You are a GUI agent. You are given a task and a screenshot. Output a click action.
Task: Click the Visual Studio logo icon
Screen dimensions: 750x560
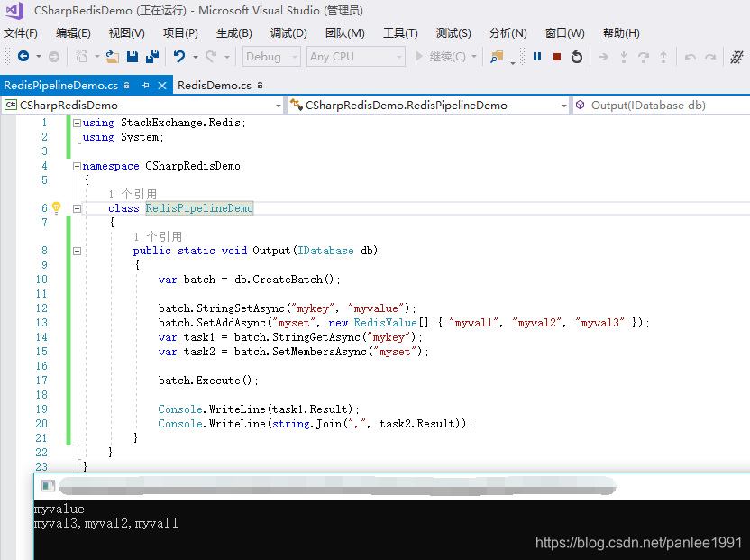[x=14, y=11]
